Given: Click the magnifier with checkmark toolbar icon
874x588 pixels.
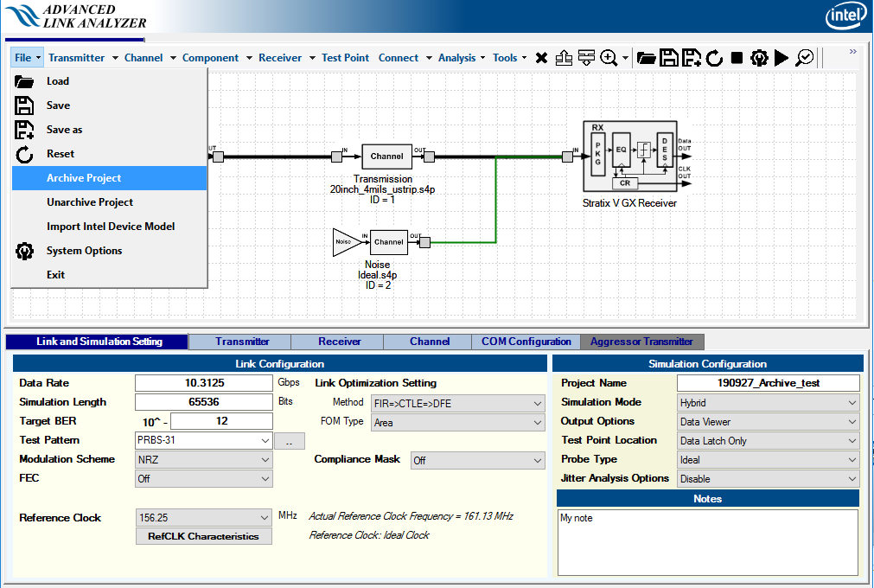Looking at the screenshot, I should coord(805,58).
